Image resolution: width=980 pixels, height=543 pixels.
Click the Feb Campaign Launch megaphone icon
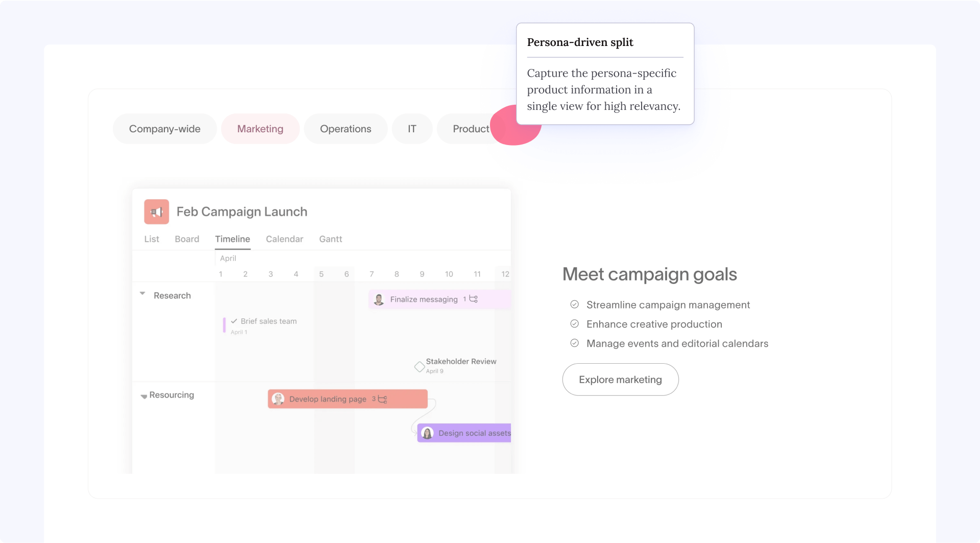click(x=156, y=211)
